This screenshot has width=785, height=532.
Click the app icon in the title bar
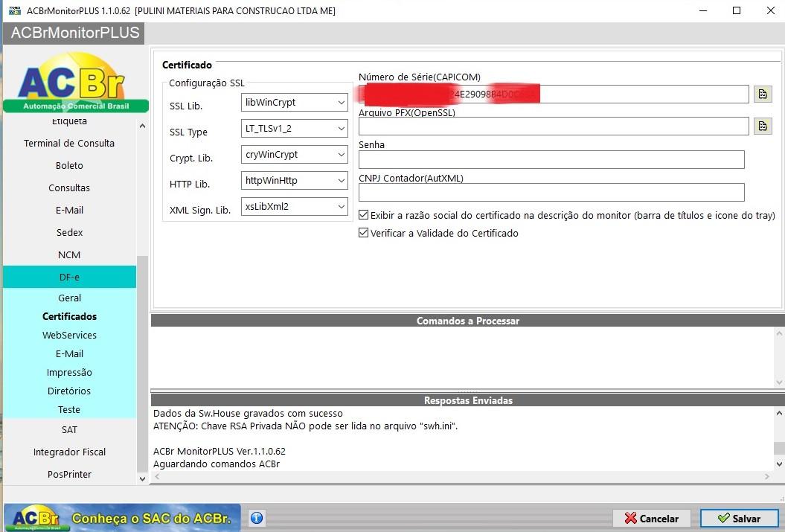15,10
